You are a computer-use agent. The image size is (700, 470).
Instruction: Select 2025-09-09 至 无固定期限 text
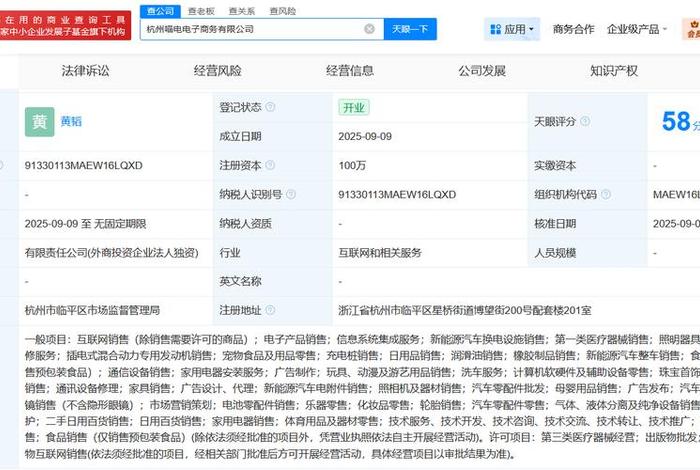[85, 224]
